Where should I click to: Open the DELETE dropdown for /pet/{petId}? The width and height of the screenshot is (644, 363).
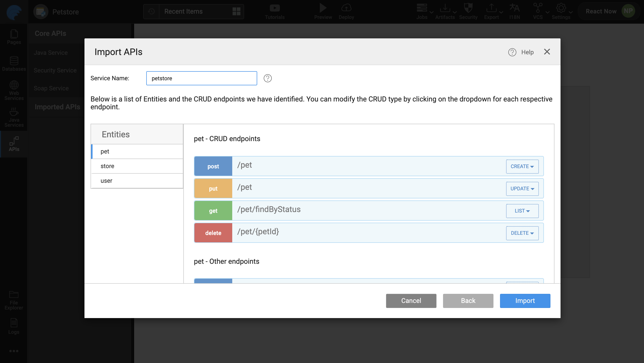(x=522, y=233)
